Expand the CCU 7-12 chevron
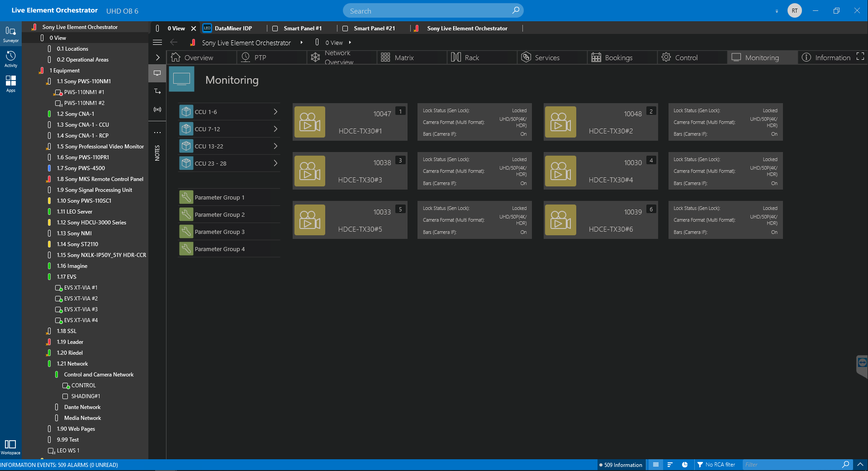 [x=275, y=129]
